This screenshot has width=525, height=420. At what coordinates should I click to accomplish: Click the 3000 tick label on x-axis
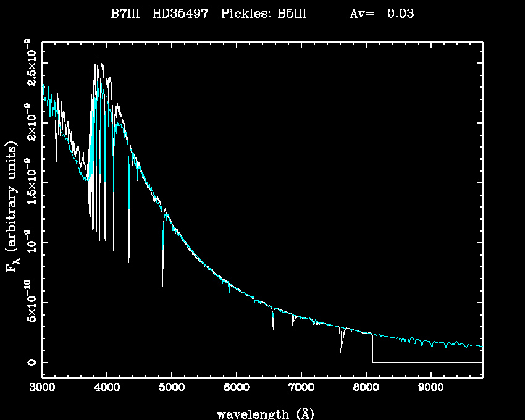pos(42,387)
